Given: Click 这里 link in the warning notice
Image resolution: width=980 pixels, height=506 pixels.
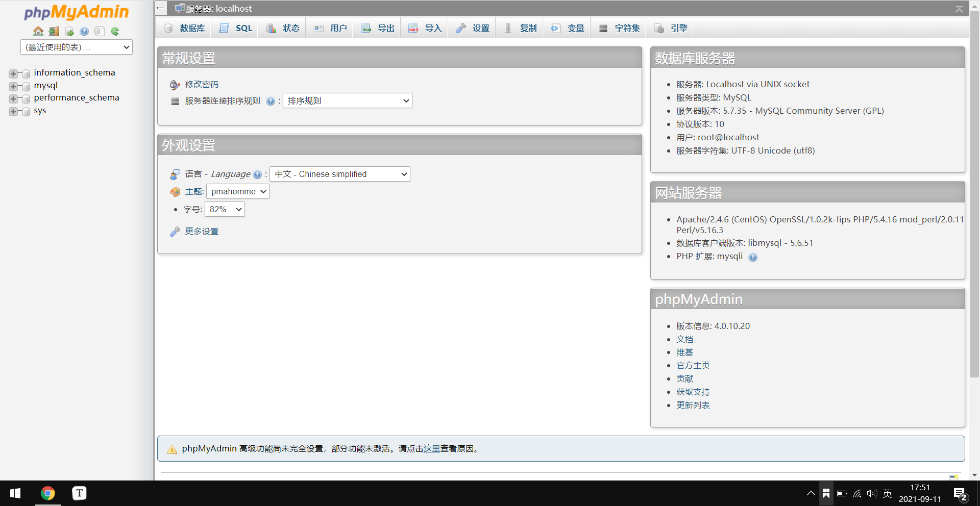Looking at the screenshot, I should [432, 449].
